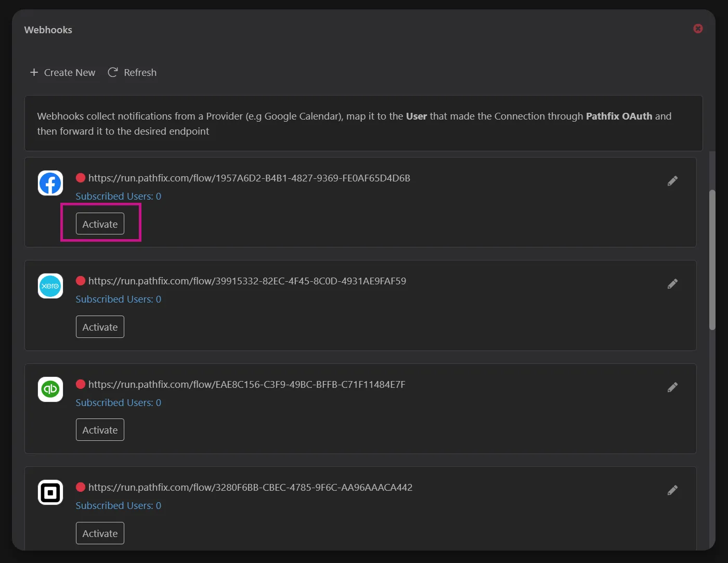Edit the Square webhook with pencil icon
The width and height of the screenshot is (728, 563).
[672, 490]
